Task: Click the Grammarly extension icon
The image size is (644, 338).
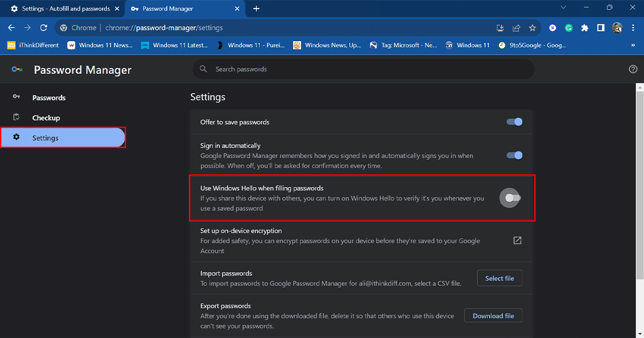Action: point(569,28)
